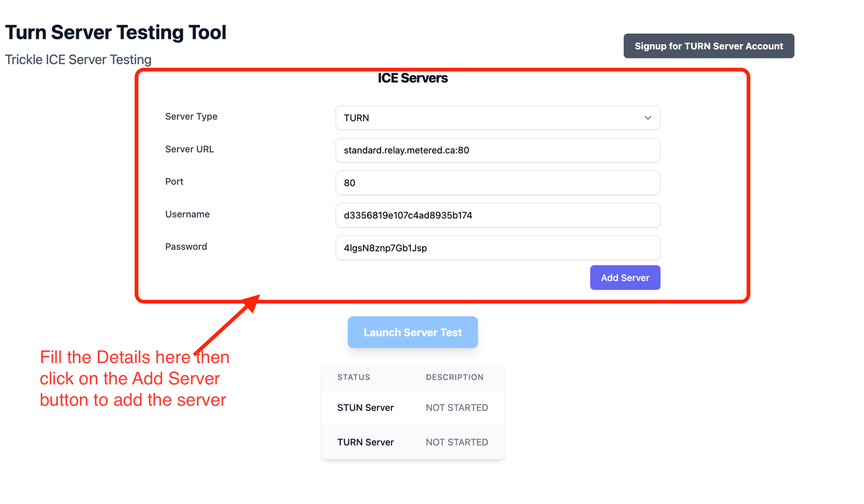This screenshot has width=864, height=504.
Task: Click NOT STARTED next to STUN Server
Action: pos(457,407)
